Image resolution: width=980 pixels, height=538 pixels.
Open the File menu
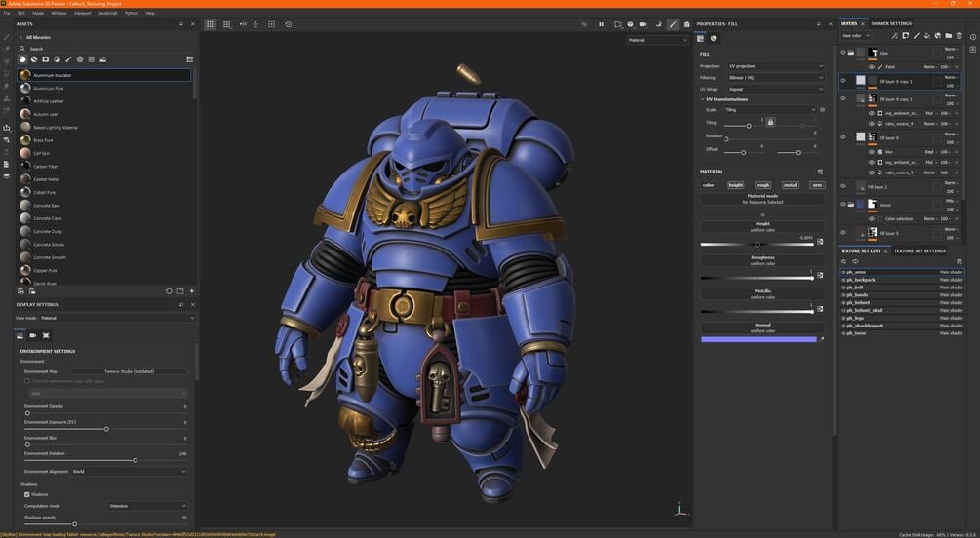7,13
